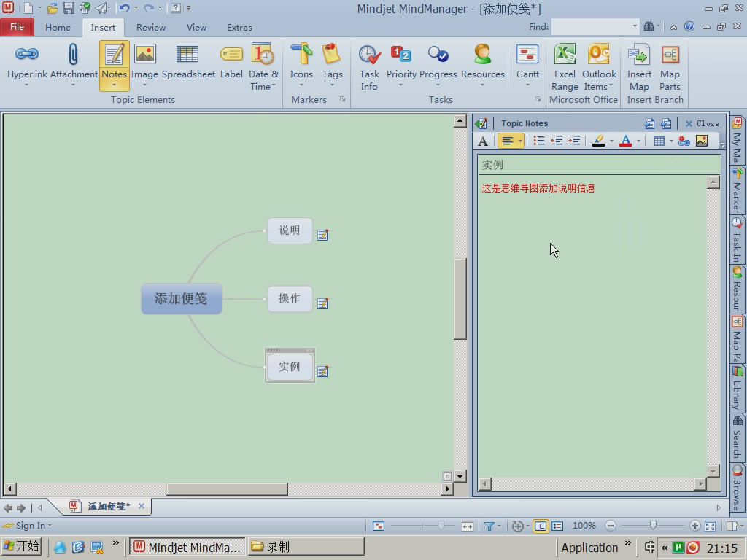Image resolution: width=747 pixels, height=560 pixels.
Task: Increase indent in notes toolbar
Action: 575,141
